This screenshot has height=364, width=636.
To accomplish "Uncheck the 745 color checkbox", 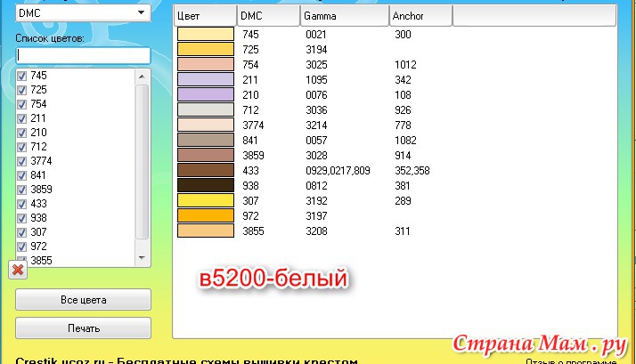I will point(22,77).
